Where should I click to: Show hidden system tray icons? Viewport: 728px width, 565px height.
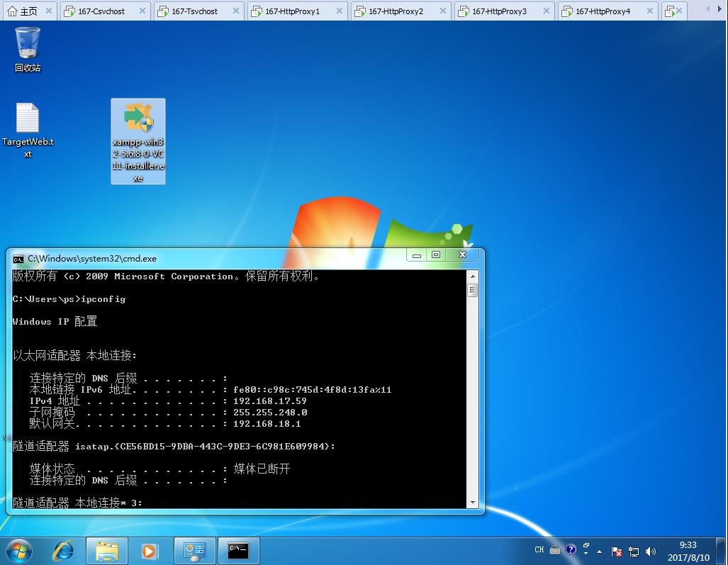[600, 551]
